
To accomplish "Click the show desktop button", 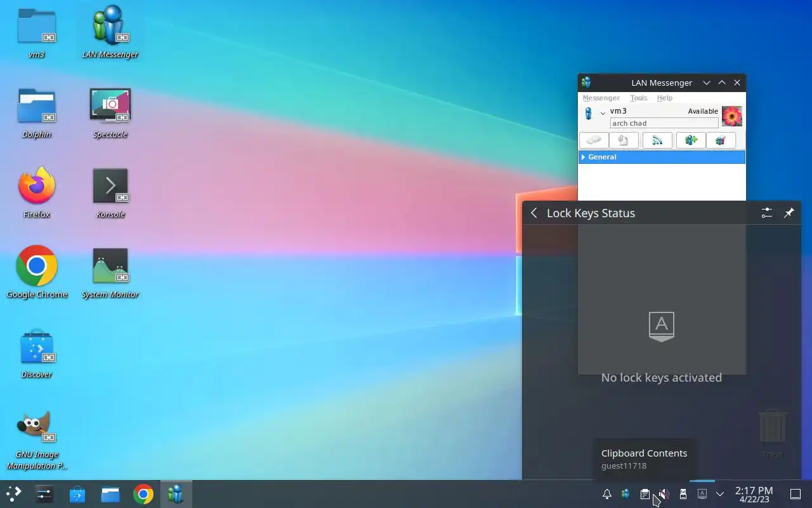I will click(795, 494).
